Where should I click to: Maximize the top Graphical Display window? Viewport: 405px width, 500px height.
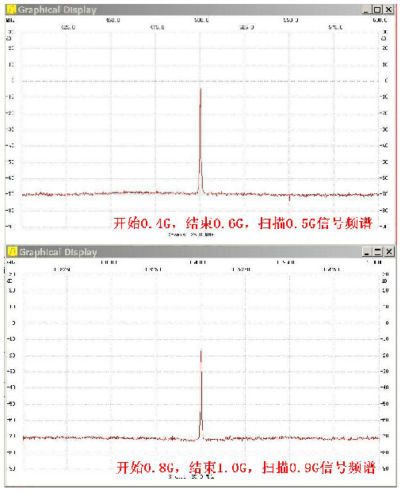[377, 10]
